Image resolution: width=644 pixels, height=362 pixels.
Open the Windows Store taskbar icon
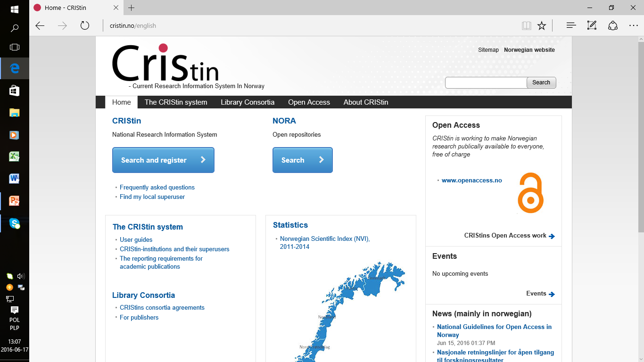[14, 90]
